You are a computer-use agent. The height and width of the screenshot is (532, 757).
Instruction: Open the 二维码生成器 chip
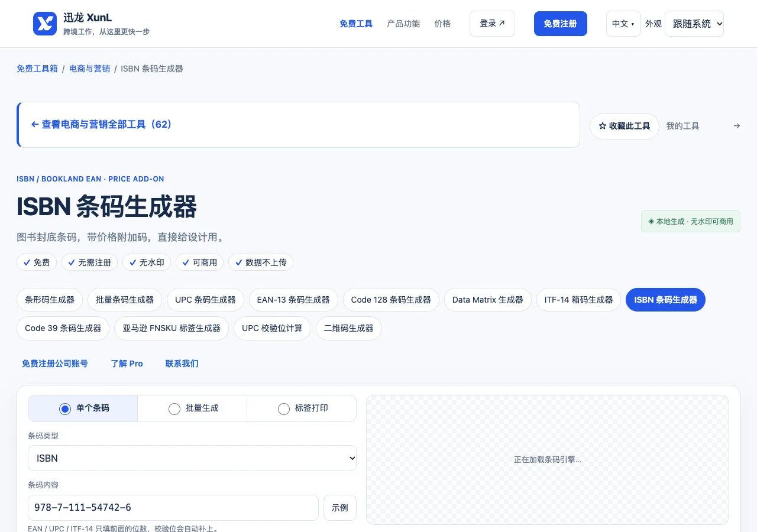coord(349,328)
